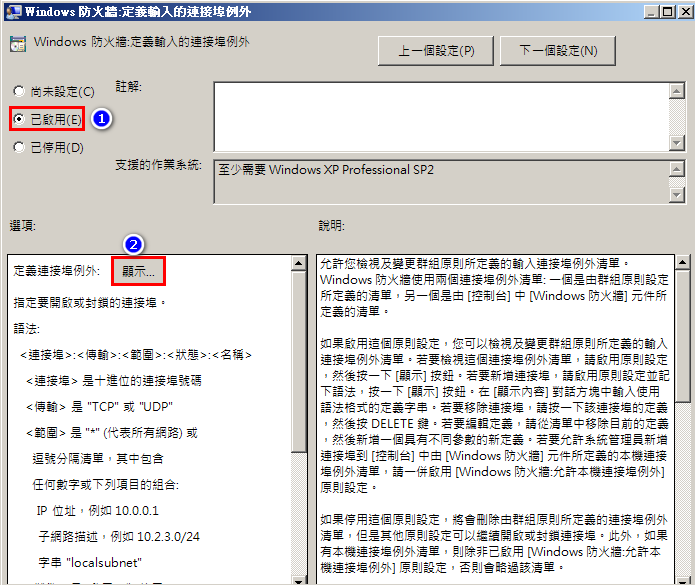The width and height of the screenshot is (695, 585).
Task: Click the text 子網路描述，例如 10.2.3.0/24
Action: (x=119, y=537)
